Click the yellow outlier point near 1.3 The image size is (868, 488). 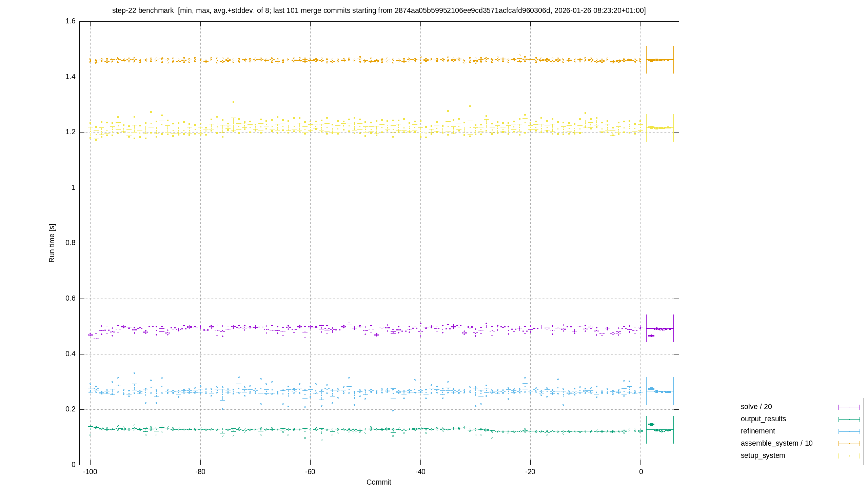tap(233, 102)
